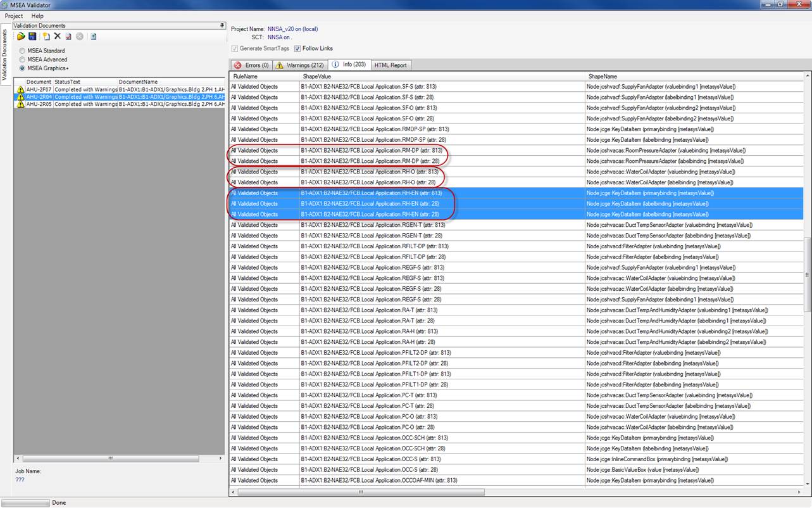Click the blue floppy disk save icon
Viewport: 812px width, 508px height.
tap(32, 37)
